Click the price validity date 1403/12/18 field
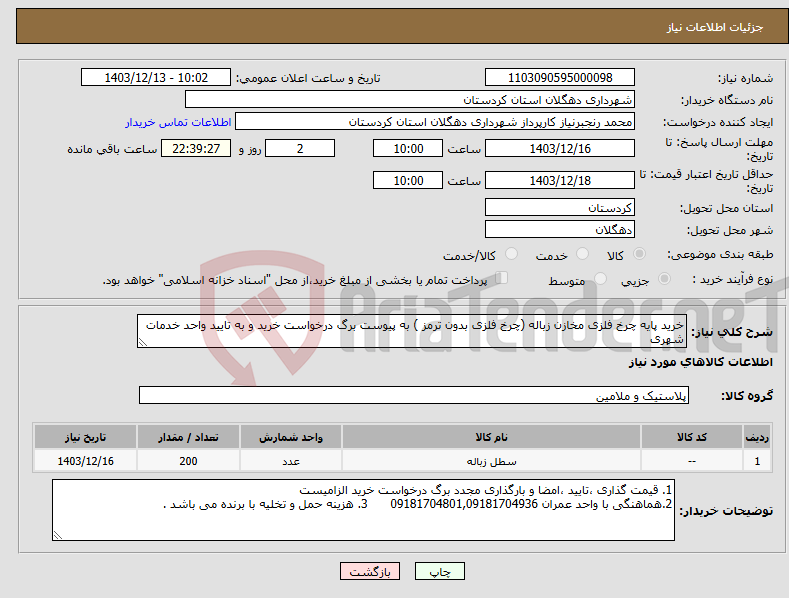The width and height of the screenshot is (789, 598). click(560, 180)
